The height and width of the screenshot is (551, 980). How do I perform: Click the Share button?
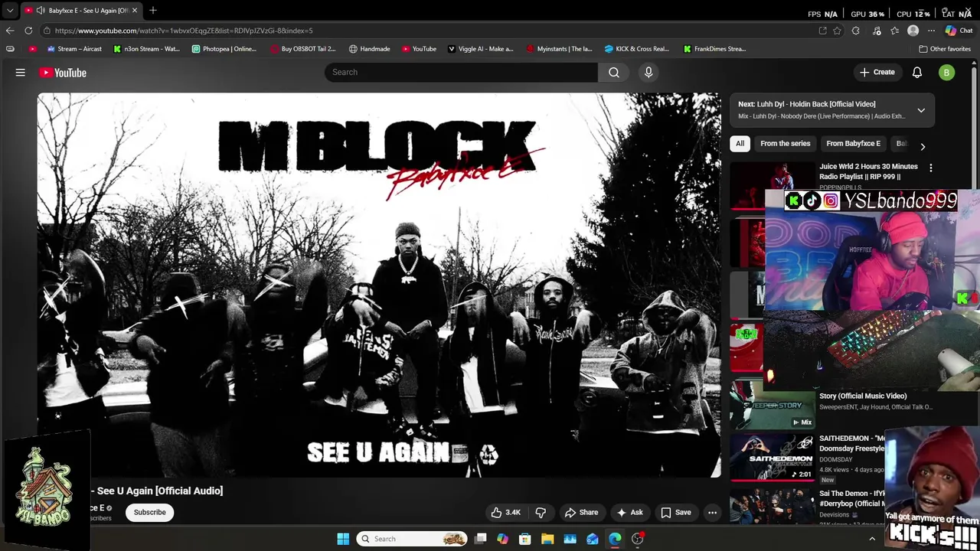click(581, 513)
